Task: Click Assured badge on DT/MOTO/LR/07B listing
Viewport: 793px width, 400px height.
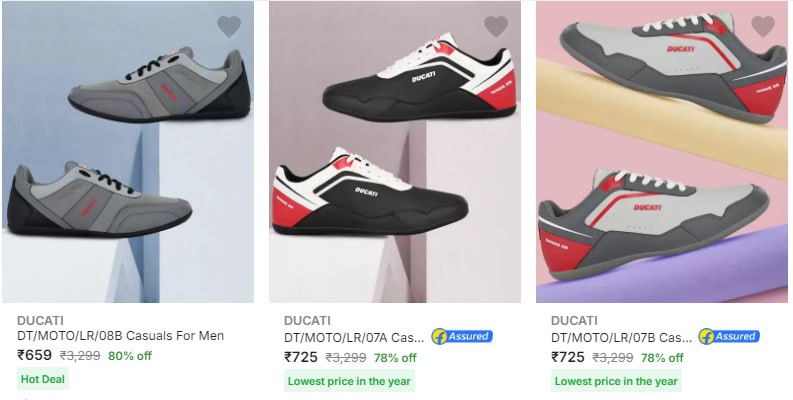Action: [x=729, y=337]
